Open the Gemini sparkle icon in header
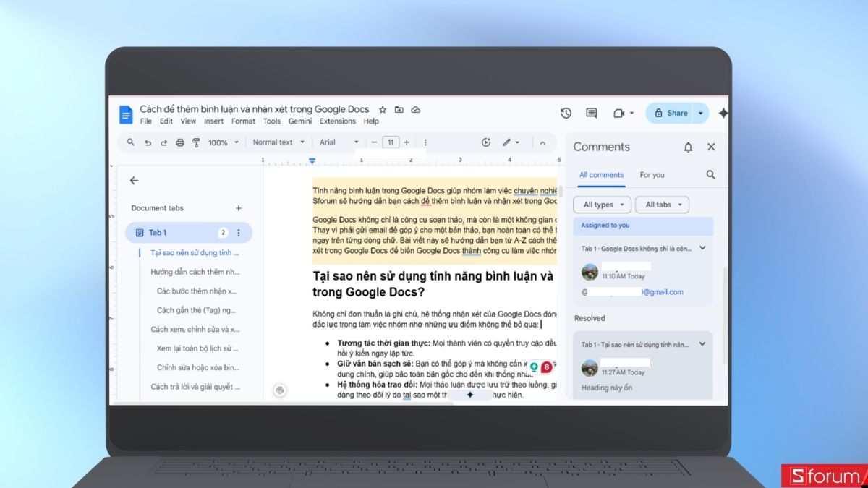This screenshot has height=488, width=868. (x=723, y=114)
